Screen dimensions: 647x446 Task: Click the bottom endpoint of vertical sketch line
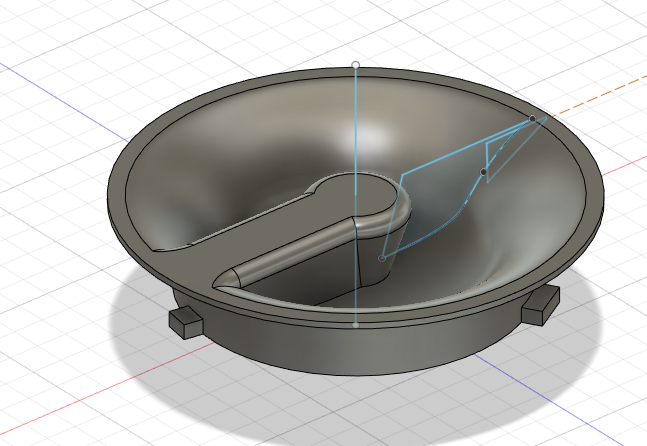[356, 324]
